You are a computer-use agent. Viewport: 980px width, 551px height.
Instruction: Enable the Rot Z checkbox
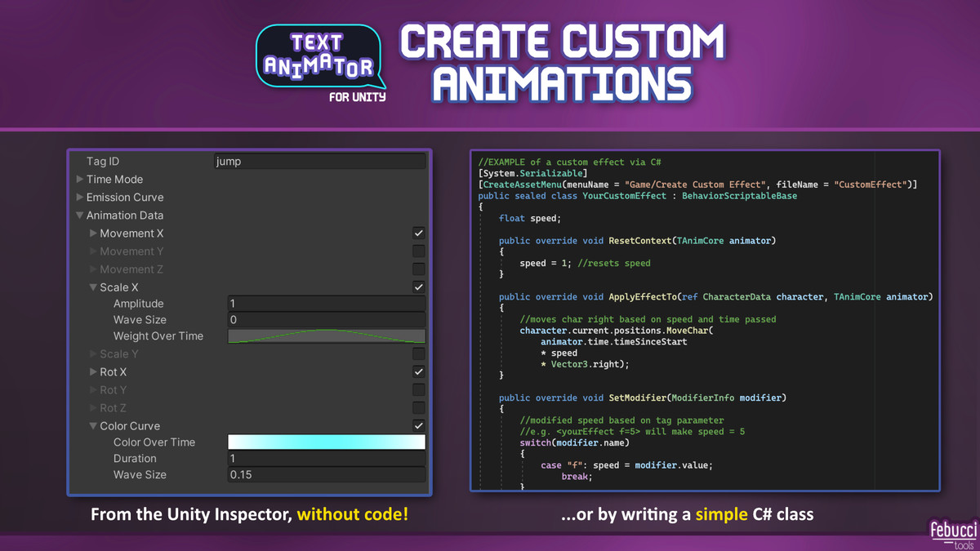click(x=418, y=408)
